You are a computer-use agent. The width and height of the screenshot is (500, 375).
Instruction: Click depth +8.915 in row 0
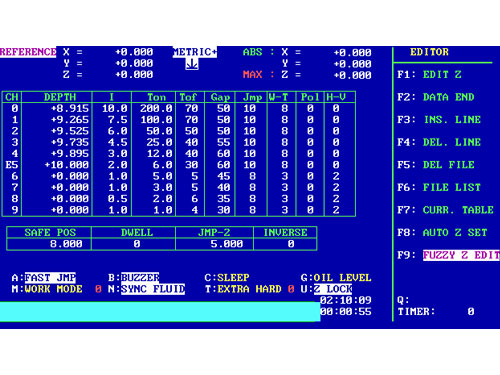coord(70,108)
